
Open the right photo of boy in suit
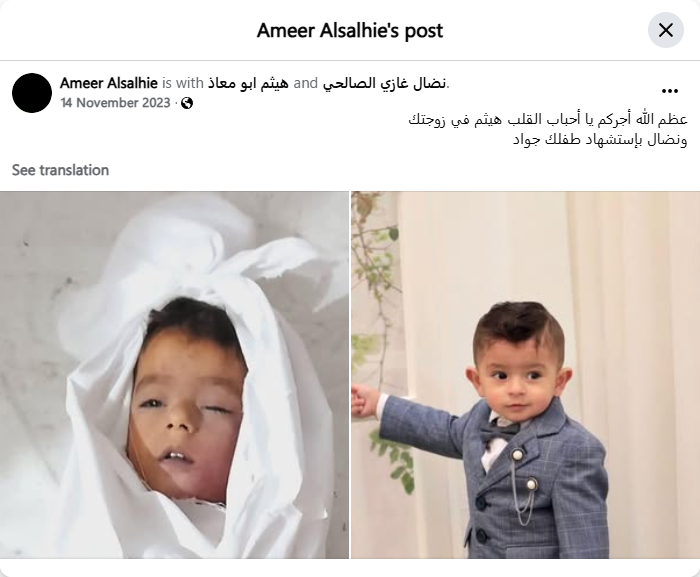525,375
